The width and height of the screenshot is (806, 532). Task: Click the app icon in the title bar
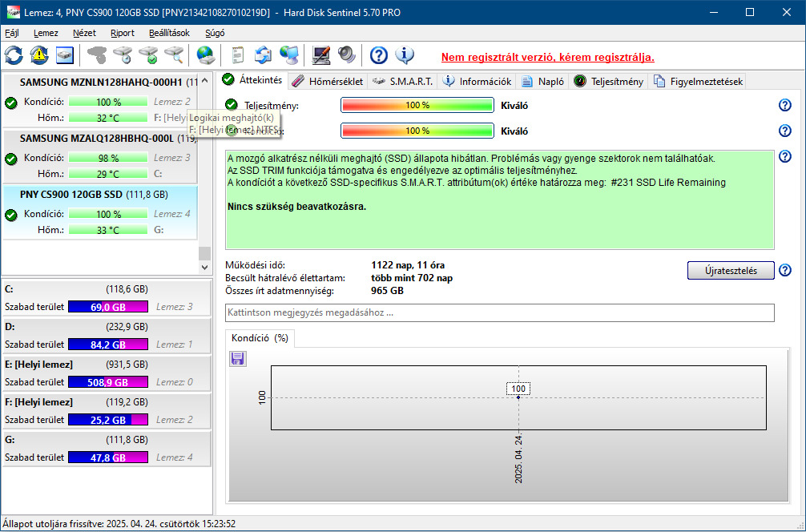click(13, 12)
